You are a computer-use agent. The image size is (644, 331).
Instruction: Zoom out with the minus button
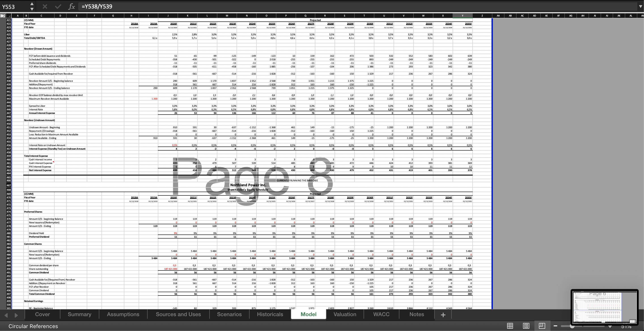coord(555,326)
